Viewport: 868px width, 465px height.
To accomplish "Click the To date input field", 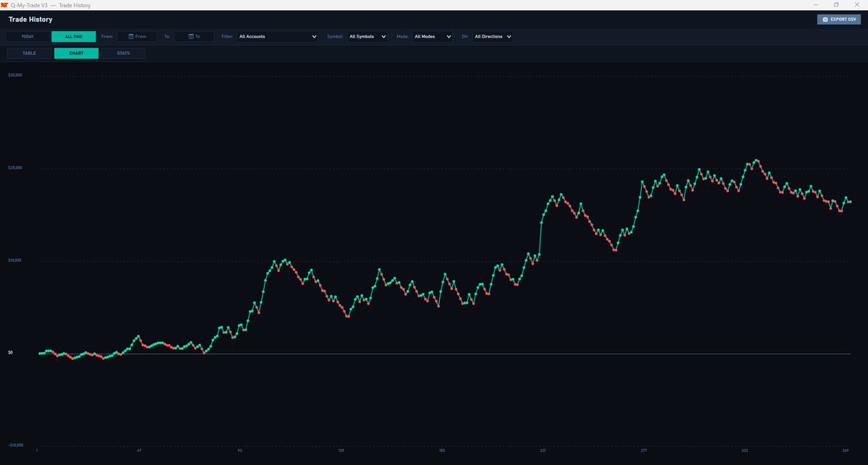I will coord(194,36).
